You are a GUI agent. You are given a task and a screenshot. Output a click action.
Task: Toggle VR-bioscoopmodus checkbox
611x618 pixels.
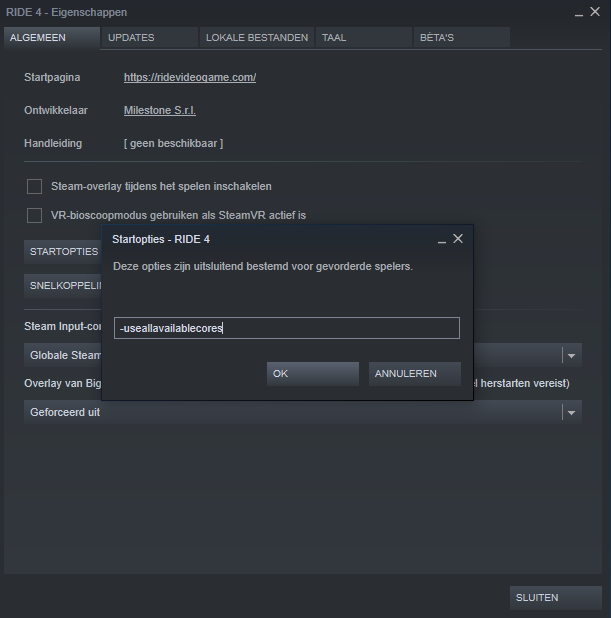(x=34, y=216)
